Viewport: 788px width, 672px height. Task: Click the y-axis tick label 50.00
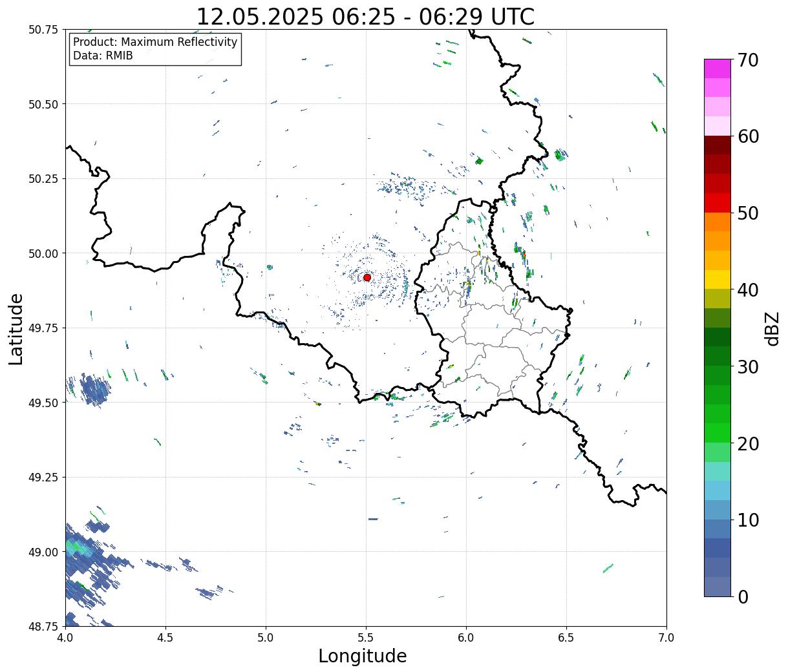(43, 253)
